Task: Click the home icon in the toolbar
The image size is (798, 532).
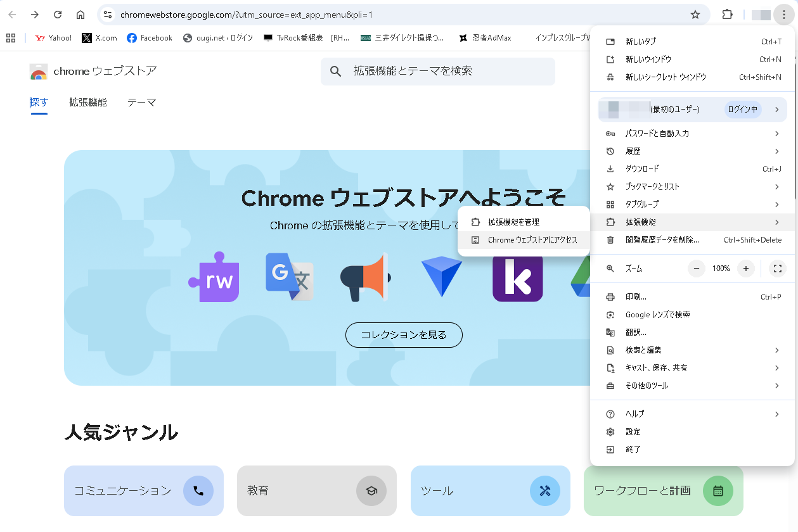Action: pos(82,14)
